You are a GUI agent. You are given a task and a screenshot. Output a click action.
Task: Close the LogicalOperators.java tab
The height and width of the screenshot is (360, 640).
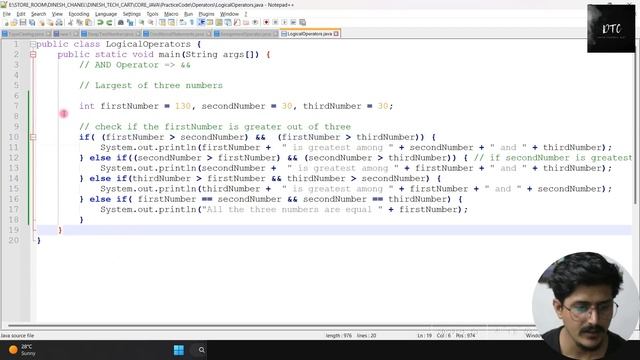[x=336, y=34]
